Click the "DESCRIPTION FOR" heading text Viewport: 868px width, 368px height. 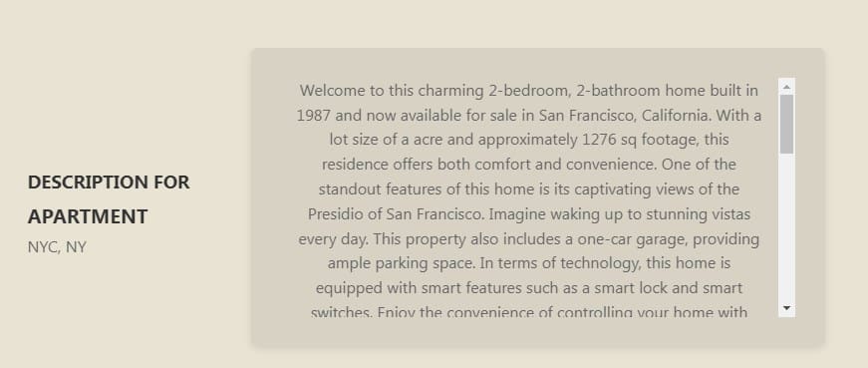[x=109, y=182]
